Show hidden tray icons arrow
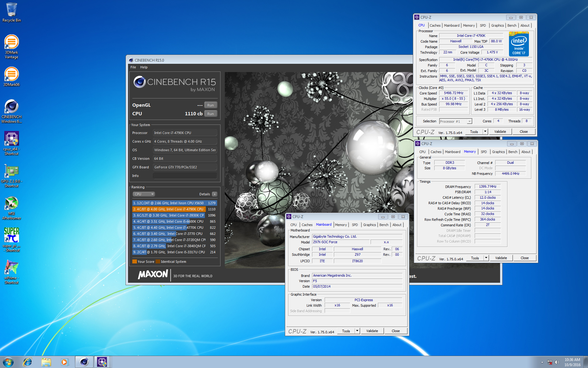Viewport: 588px width, 368px height. [542, 362]
